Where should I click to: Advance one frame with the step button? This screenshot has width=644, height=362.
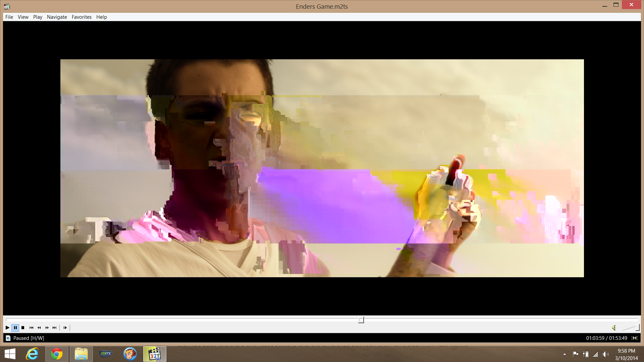[65, 327]
